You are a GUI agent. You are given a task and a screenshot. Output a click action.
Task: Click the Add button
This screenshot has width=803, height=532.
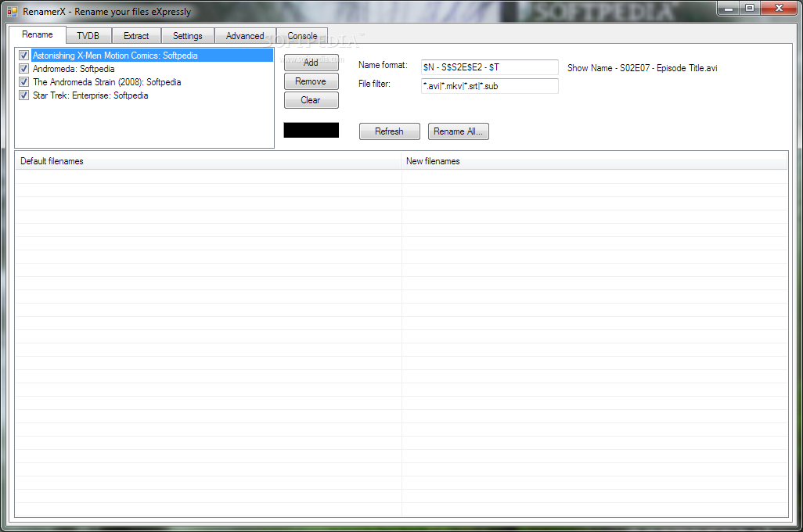311,63
